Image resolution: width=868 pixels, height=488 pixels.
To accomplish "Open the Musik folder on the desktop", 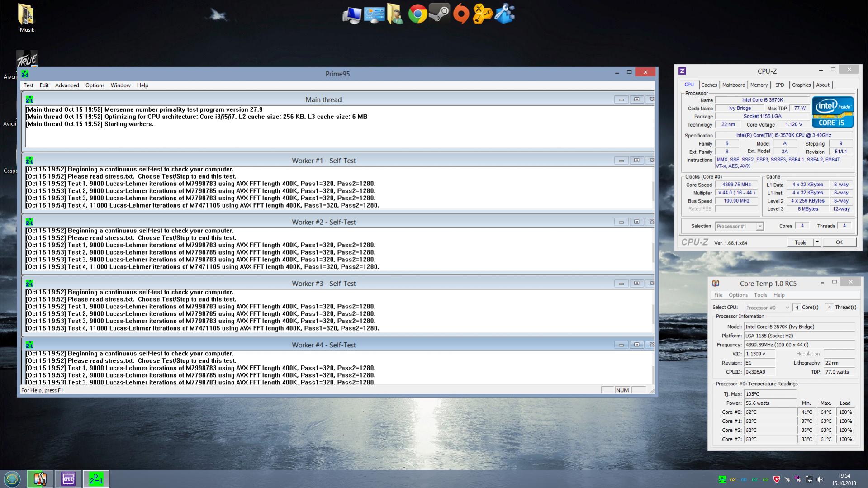I will [x=27, y=18].
